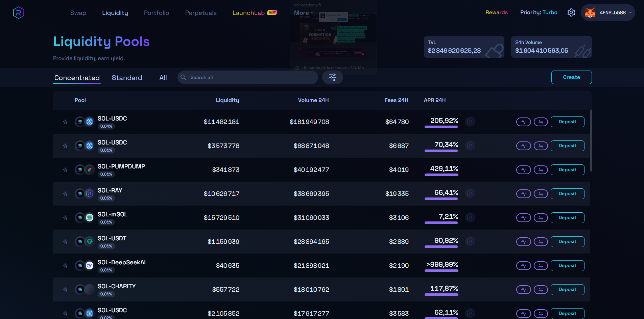
Task: Sort pools by Liquidity column header
Action: 227,100
